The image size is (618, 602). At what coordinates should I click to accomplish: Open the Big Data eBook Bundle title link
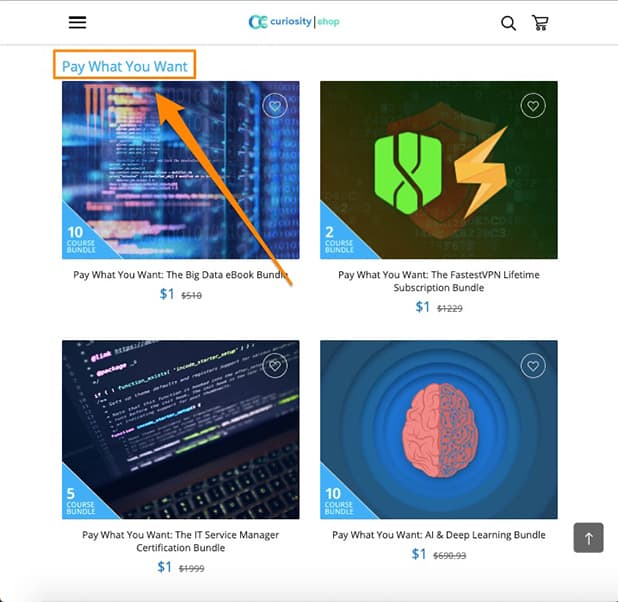(x=181, y=275)
